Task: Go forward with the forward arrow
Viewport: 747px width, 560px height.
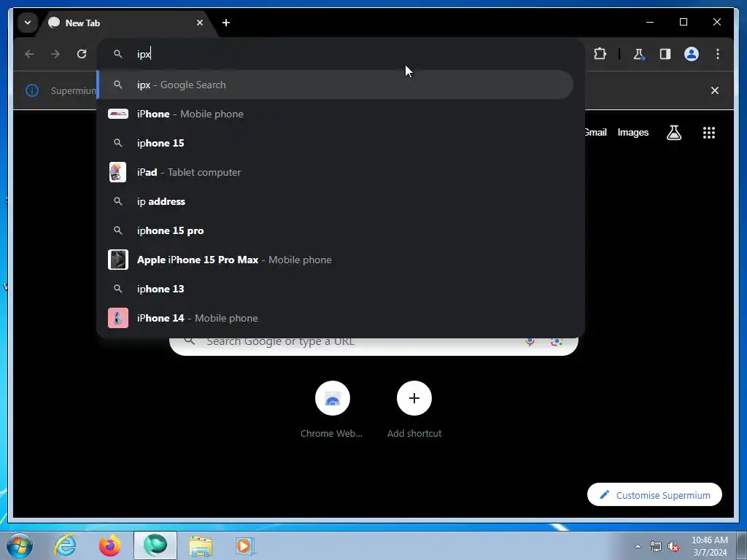Action: tap(55, 54)
